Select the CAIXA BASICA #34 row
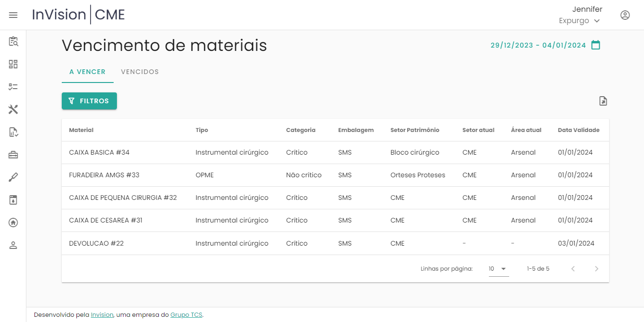This screenshot has width=644, height=322. coord(99,153)
